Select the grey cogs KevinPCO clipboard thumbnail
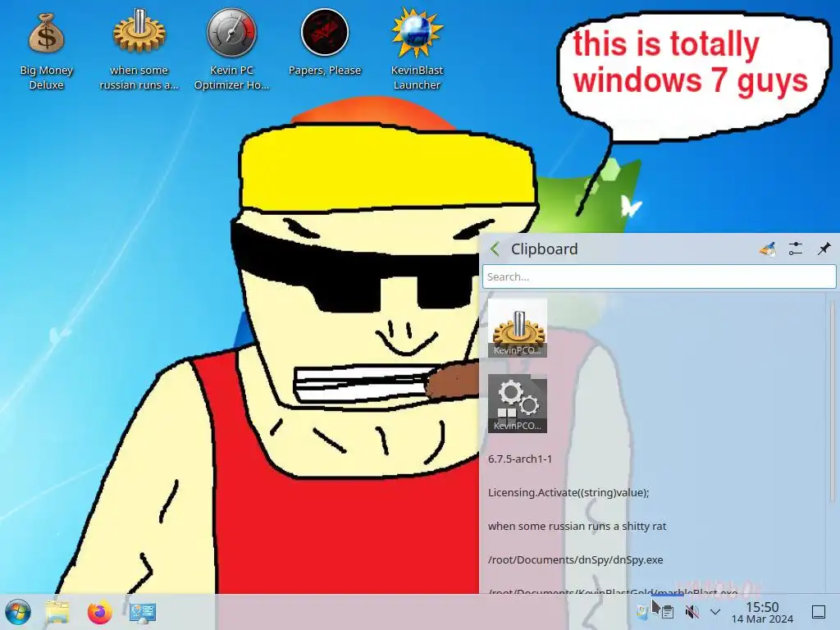Viewport: 840px width, 630px height. pos(518,404)
